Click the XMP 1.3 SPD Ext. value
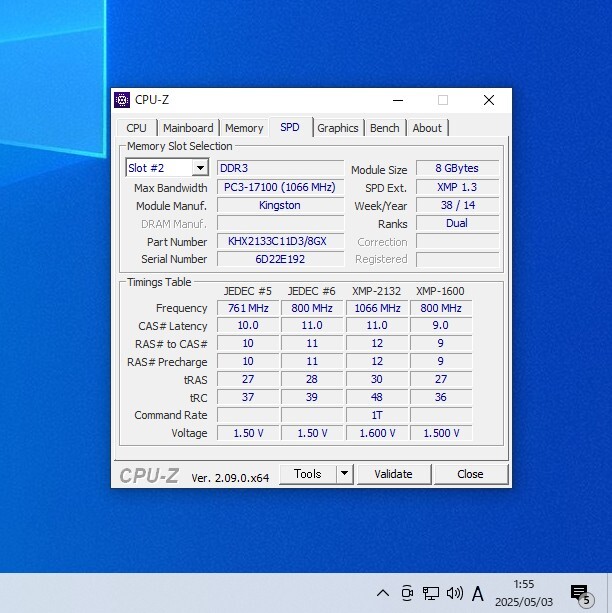 457,187
